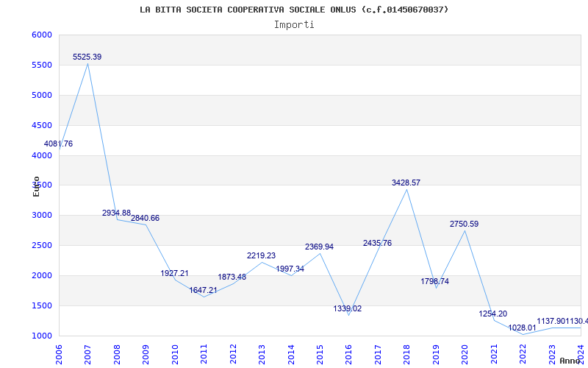Select the 2435.76 data label
Image resolution: width=588 pixels, height=368 pixels.
point(377,244)
